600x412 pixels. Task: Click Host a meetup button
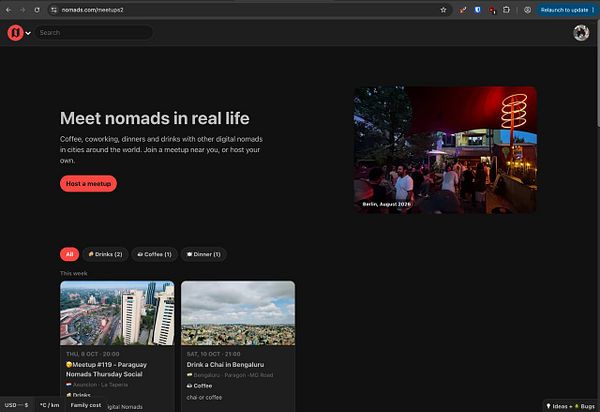88,184
